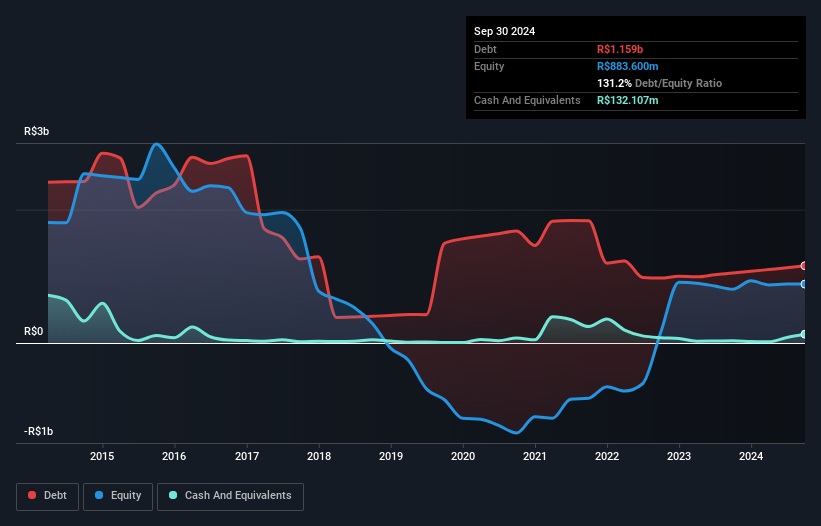Viewport: 821px width, 526px height.
Task: Toggle Cash And Equivalents legend button
Action: click(x=230, y=496)
